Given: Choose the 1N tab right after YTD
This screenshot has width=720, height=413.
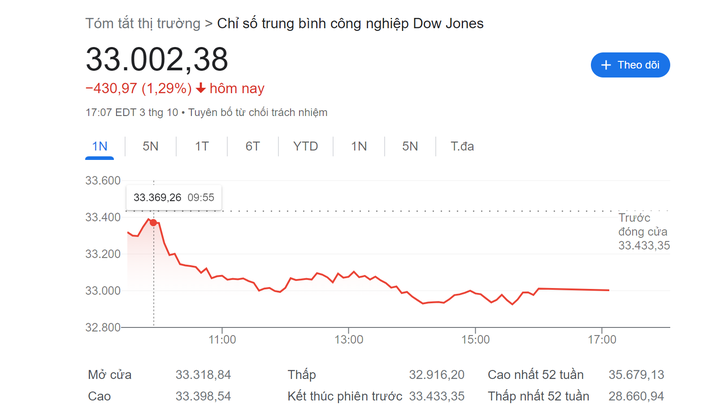Looking at the screenshot, I should tap(359, 146).
